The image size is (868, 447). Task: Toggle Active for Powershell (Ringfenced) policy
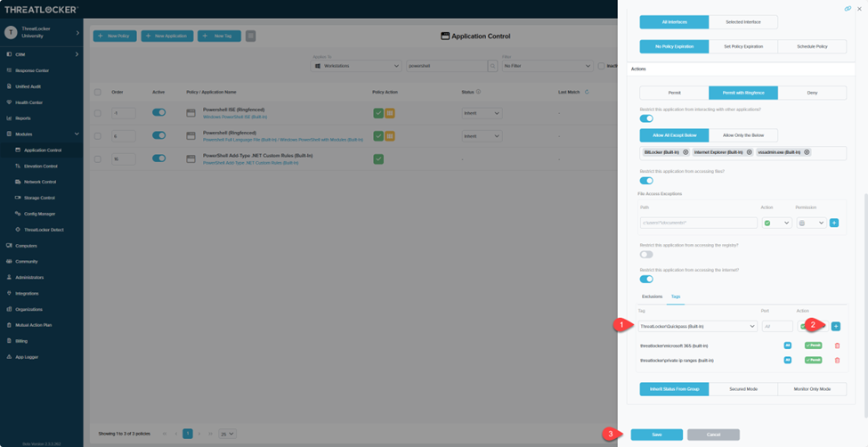pyautogui.click(x=158, y=135)
